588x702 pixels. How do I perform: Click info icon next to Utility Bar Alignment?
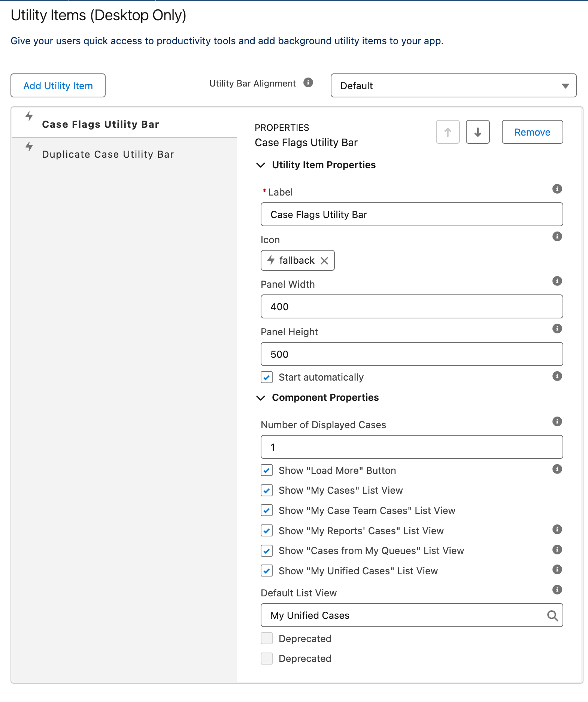(308, 82)
